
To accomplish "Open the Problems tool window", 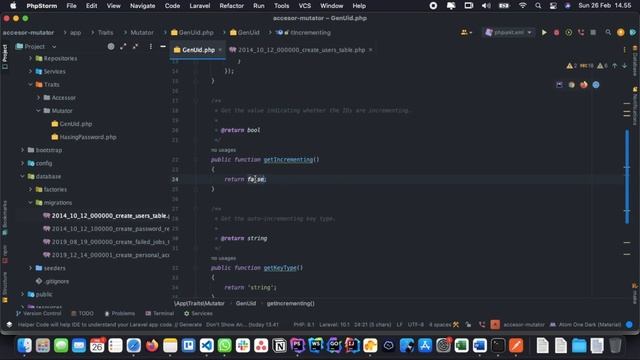I will [x=120, y=313].
